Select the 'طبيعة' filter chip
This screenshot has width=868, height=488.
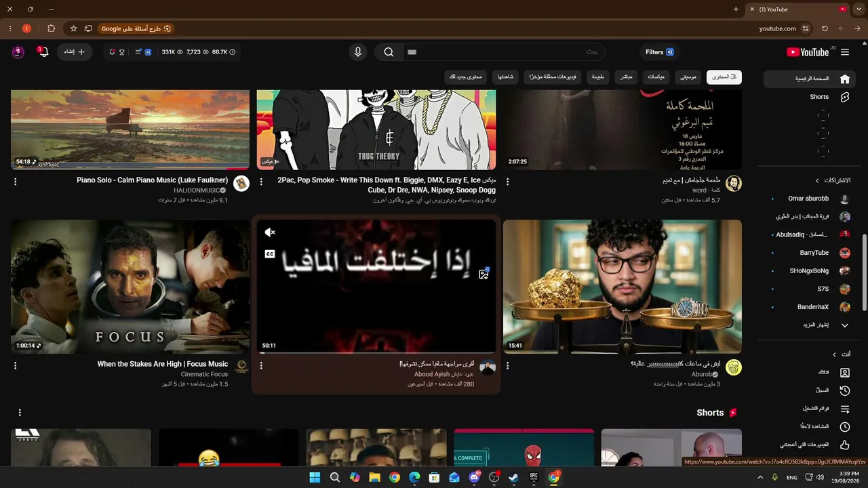598,77
